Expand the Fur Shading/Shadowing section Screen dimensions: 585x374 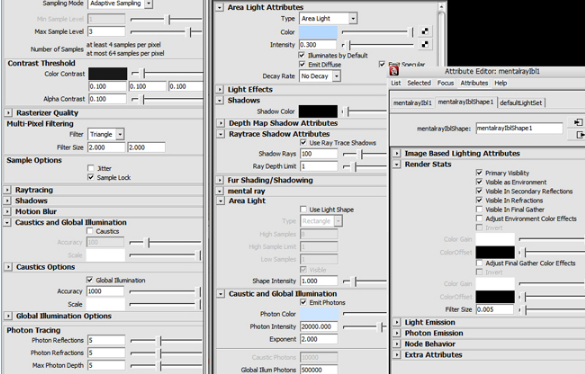(x=220, y=180)
